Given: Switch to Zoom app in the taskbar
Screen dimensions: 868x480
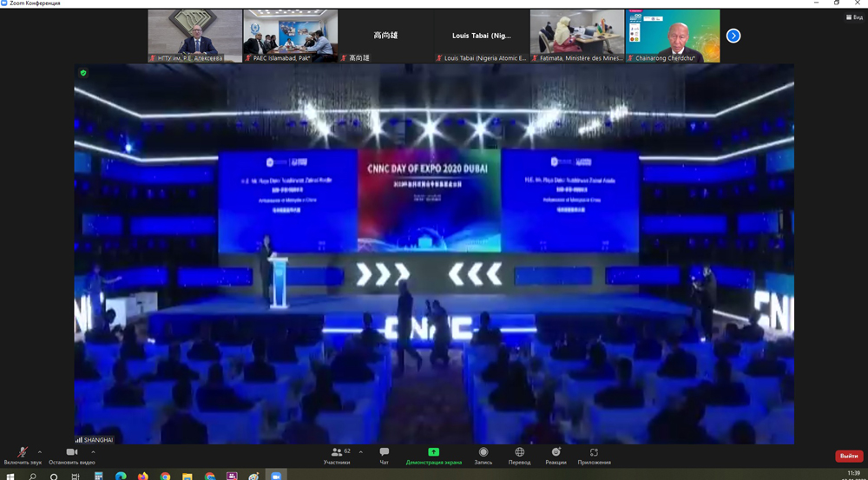Looking at the screenshot, I should point(276,476).
